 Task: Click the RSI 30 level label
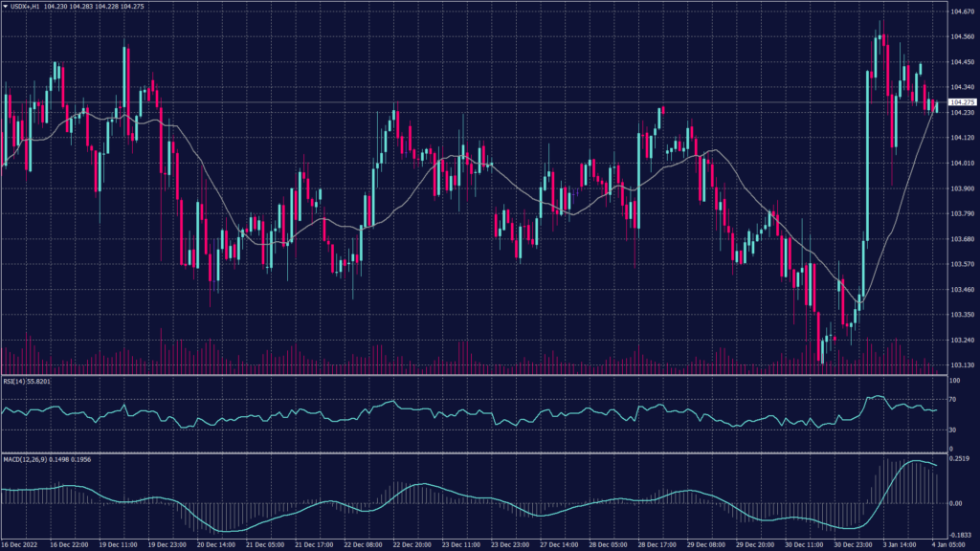pos(953,431)
